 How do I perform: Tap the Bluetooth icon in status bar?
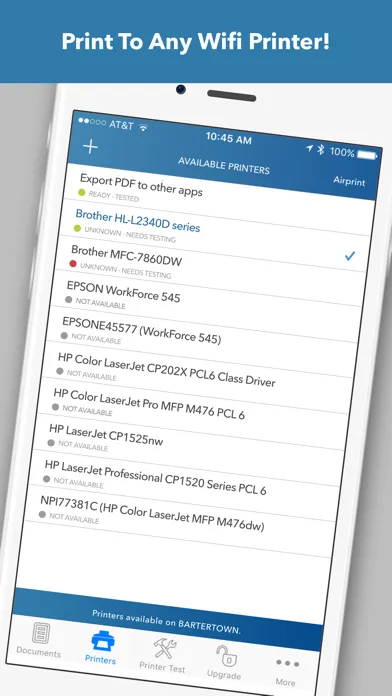coord(321,150)
